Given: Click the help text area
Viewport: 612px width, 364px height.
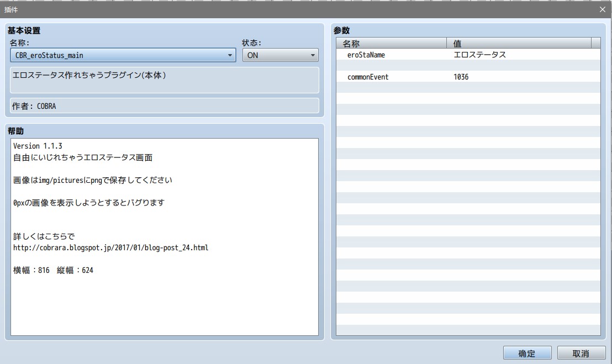Looking at the screenshot, I should tap(164, 237).
